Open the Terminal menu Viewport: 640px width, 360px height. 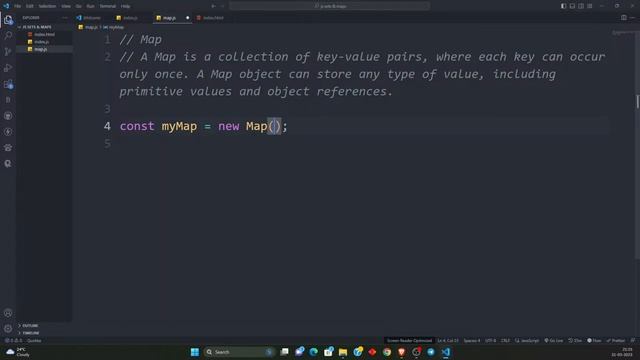tap(108, 6)
